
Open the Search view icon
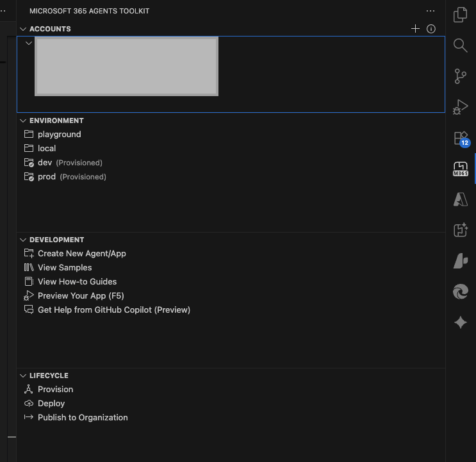(460, 45)
